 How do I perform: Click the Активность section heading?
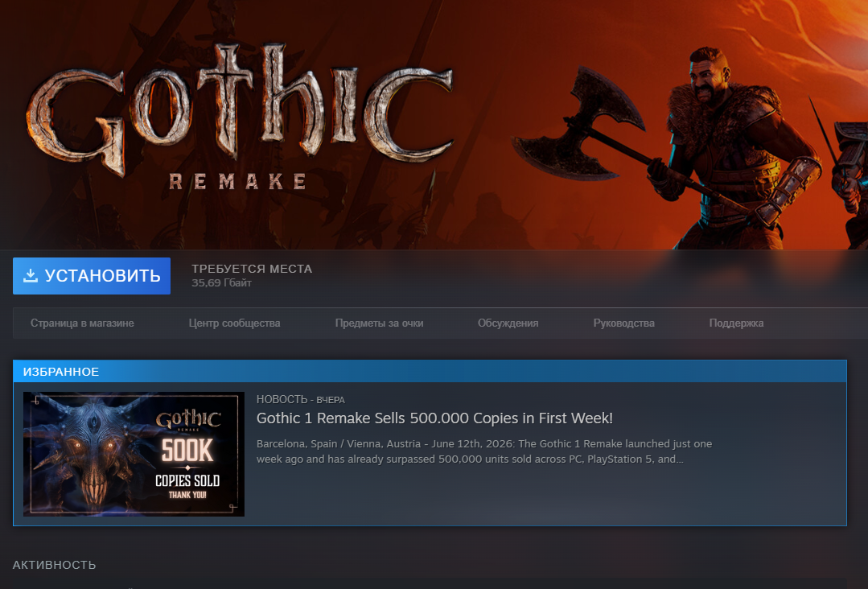click(x=54, y=565)
